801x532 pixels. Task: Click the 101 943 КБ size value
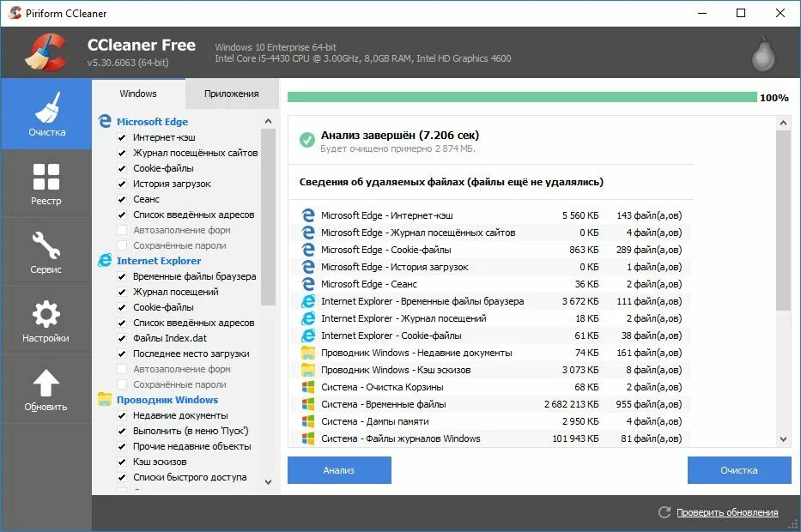coord(575,438)
